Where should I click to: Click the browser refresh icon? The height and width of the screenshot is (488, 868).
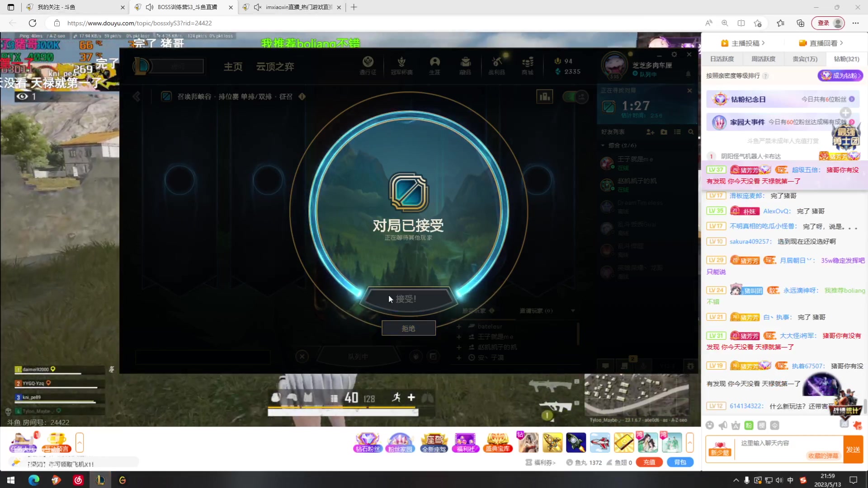tap(33, 23)
